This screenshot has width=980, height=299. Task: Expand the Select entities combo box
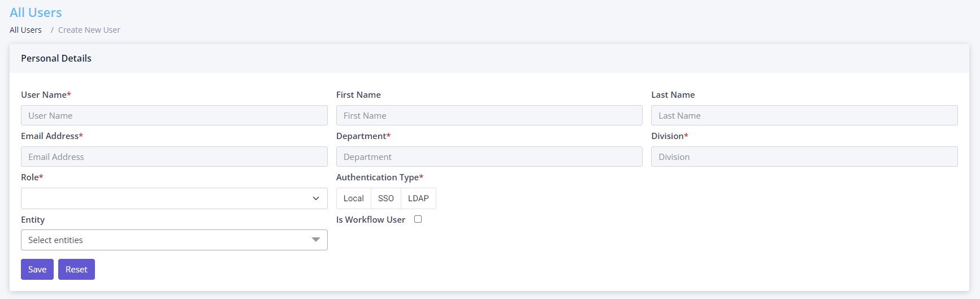(x=174, y=240)
